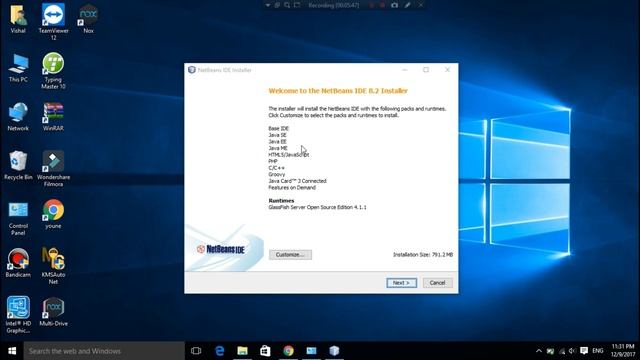The height and width of the screenshot is (360, 640).
Task: Click the Chrome taskbar icon
Action: (289, 351)
